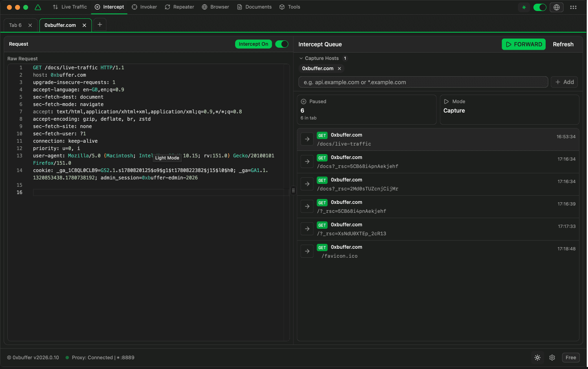This screenshot has height=369, width=588.
Task: Select the Tab 6 request tab
Action: pyautogui.click(x=15, y=25)
